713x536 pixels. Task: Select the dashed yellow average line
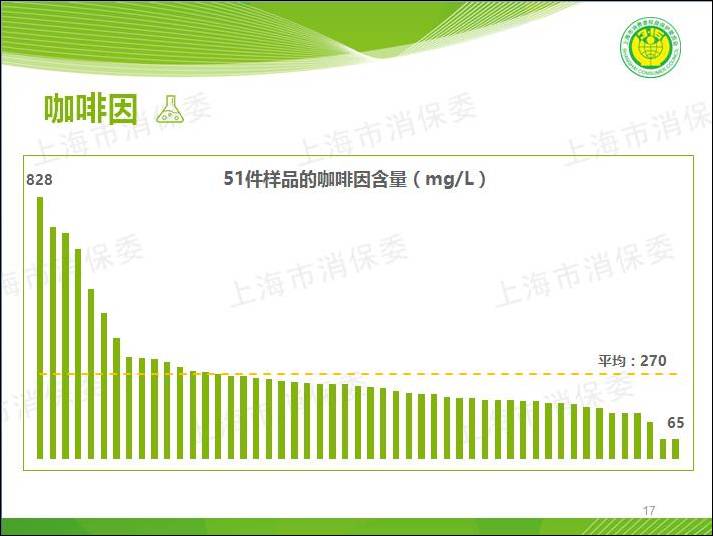pos(358,374)
